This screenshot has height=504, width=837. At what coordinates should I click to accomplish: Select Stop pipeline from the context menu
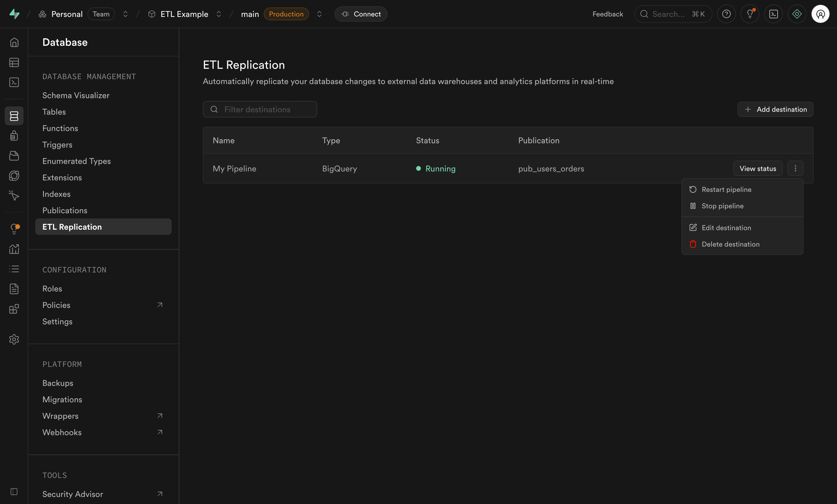723,206
